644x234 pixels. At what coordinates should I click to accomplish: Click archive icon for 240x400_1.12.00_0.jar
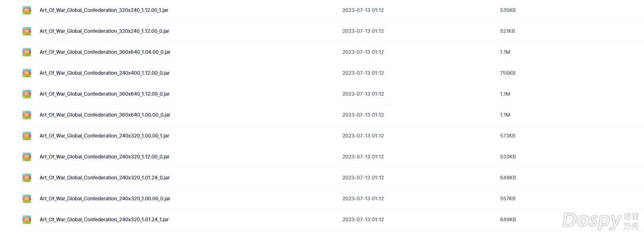27,73
